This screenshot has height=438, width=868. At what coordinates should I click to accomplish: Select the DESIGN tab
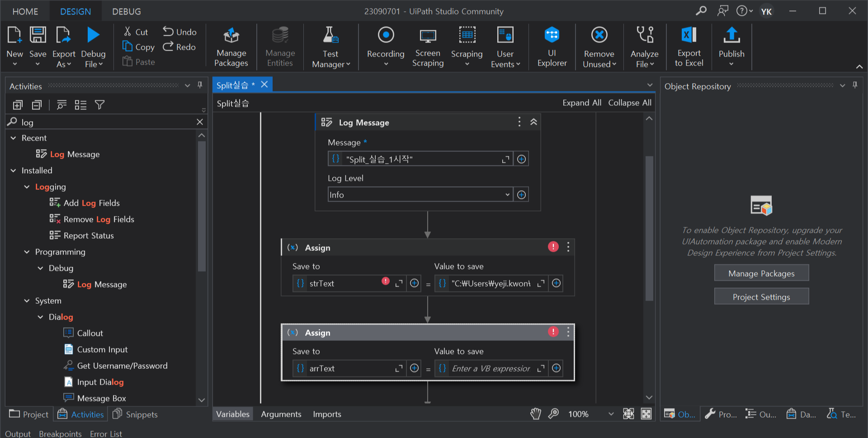pos(75,11)
